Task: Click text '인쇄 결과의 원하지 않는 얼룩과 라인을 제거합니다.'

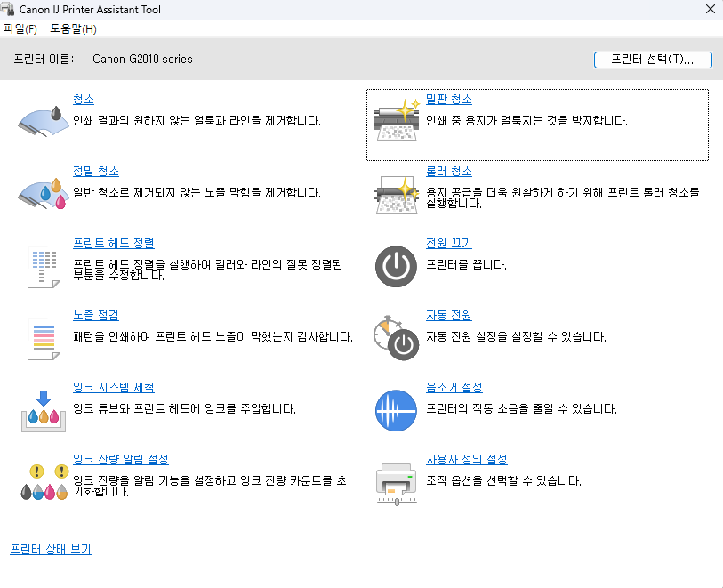Action: 197,120
